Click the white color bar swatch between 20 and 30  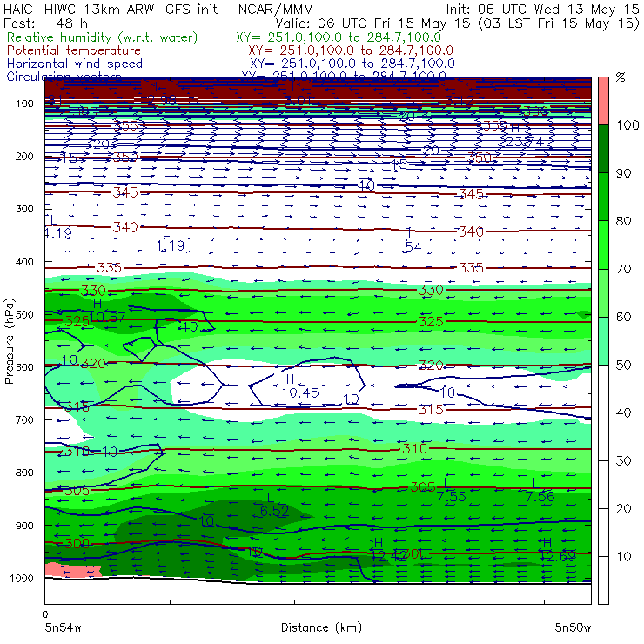(603, 485)
